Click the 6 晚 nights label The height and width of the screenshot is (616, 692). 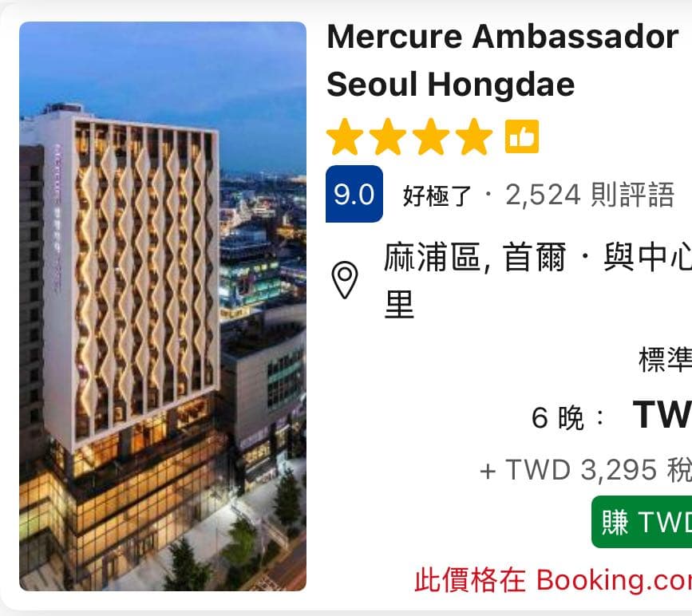coord(558,418)
